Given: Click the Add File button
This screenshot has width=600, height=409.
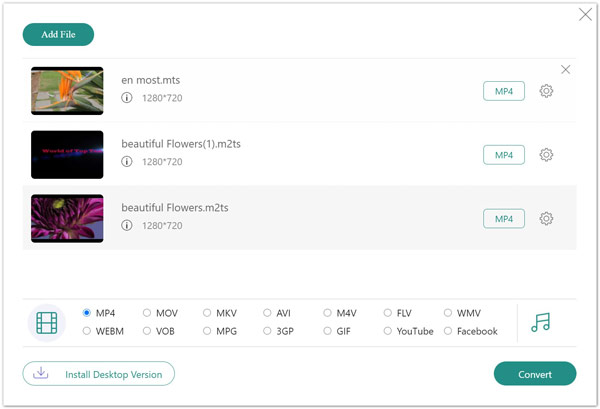Looking at the screenshot, I should pyautogui.click(x=58, y=34).
